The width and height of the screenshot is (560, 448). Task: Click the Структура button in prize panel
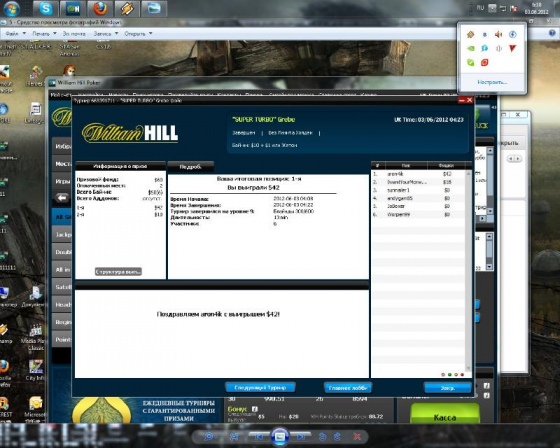[x=118, y=272]
